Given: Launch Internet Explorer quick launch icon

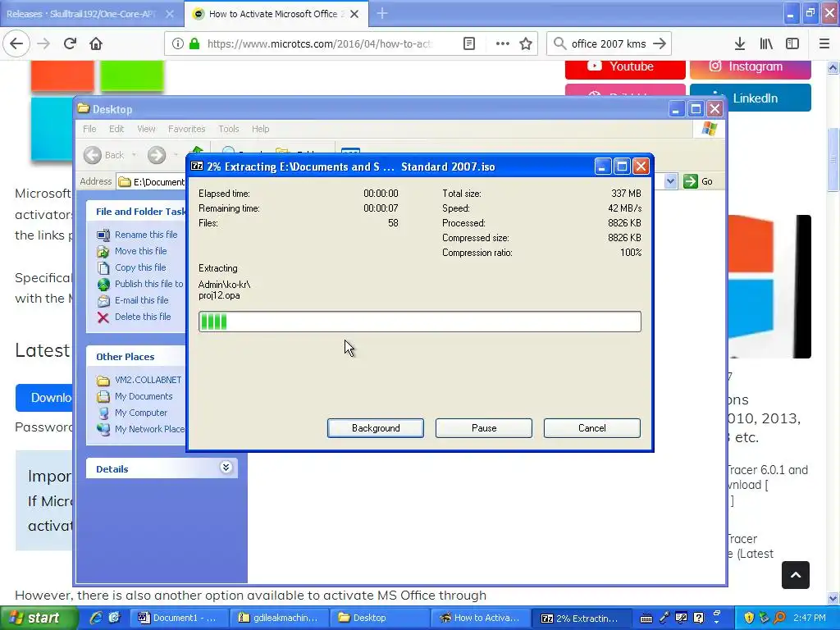Looking at the screenshot, I should (x=96, y=618).
